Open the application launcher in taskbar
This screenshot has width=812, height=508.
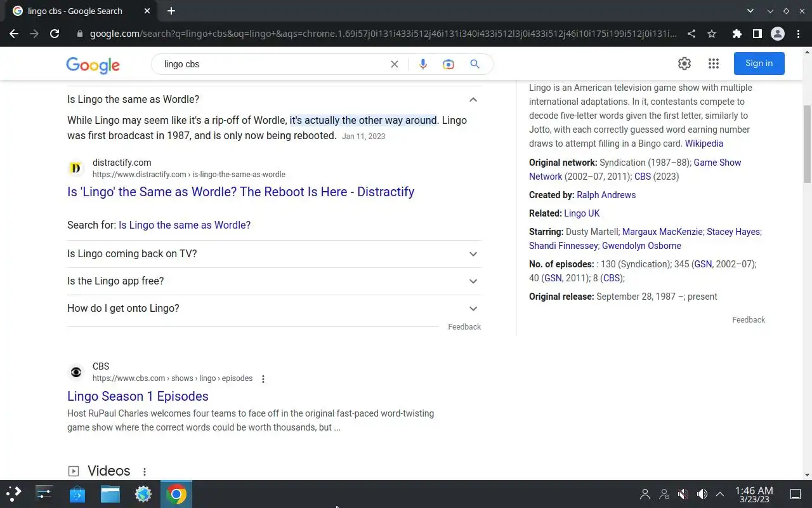tap(13, 494)
